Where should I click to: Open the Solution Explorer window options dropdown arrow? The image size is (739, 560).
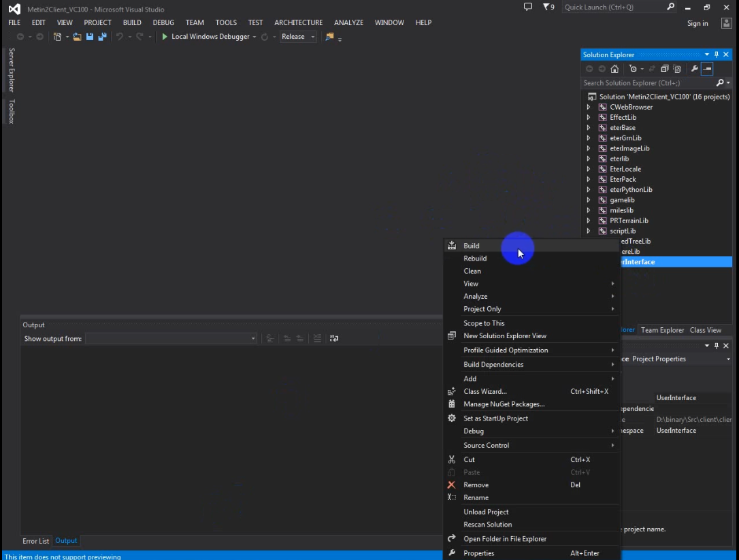707,54
